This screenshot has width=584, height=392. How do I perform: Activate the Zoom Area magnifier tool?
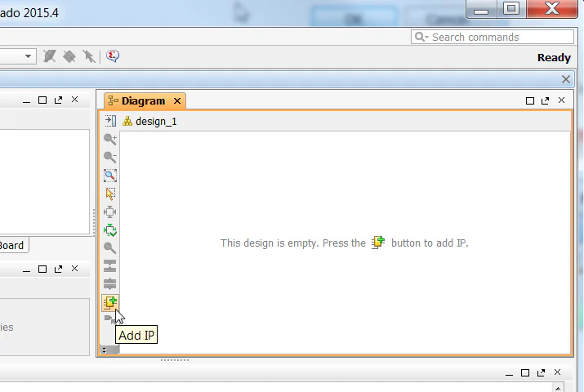(x=110, y=176)
